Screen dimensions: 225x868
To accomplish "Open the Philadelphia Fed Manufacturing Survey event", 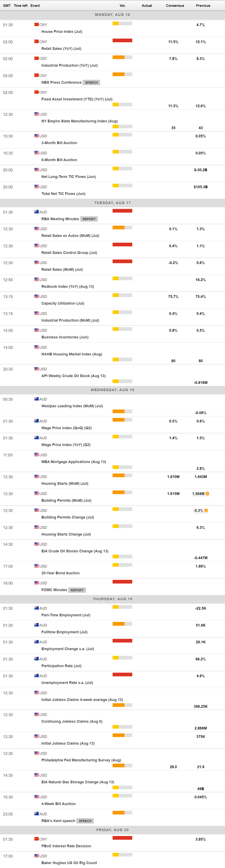I will pyautogui.click(x=81, y=760).
